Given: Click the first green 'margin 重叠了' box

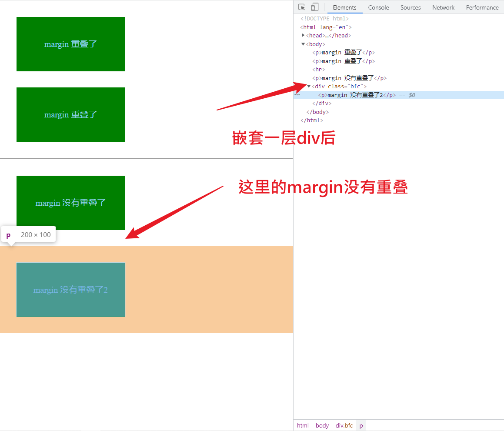Looking at the screenshot, I should pyautogui.click(x=71, y=44).
